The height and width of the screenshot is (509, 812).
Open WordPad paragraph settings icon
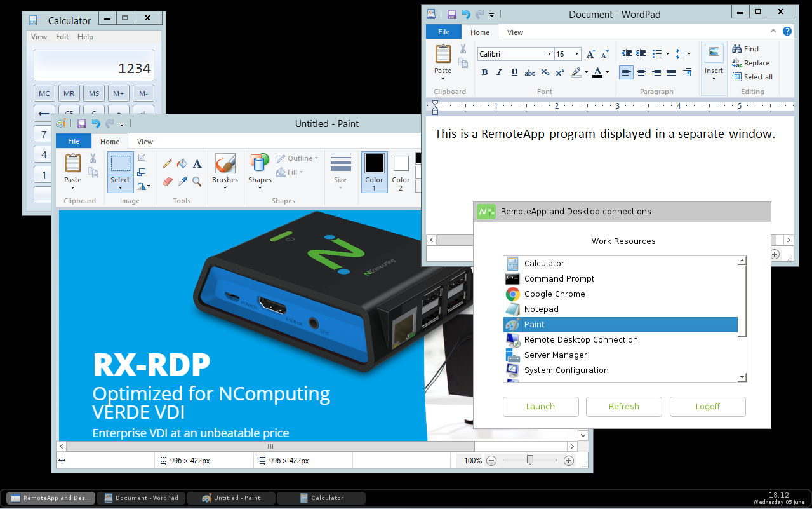687,72
